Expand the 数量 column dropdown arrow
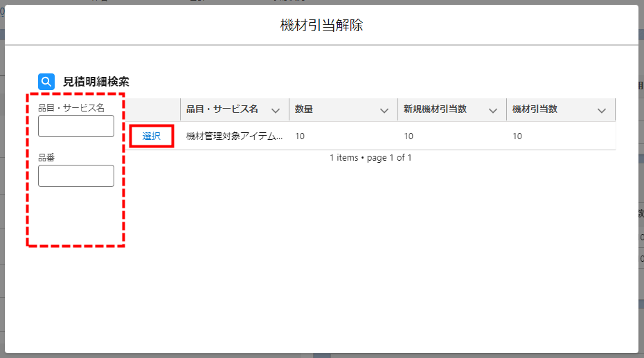The height and width of the screenshot is (358, 644). pyautogui.click(x=384, y=110)
